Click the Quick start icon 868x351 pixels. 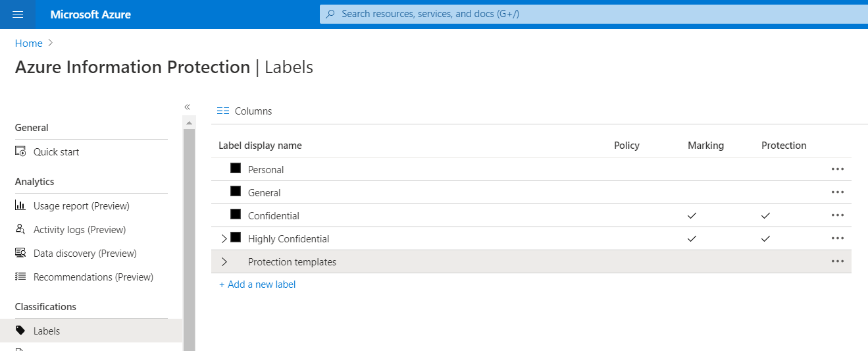tap(20, 151)
